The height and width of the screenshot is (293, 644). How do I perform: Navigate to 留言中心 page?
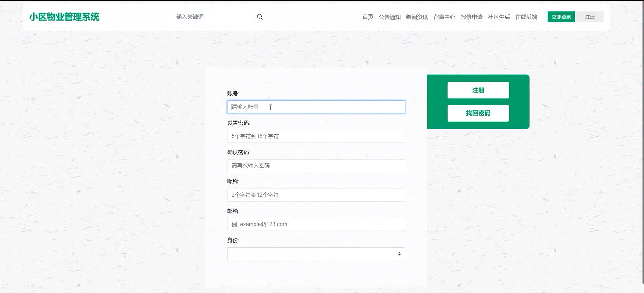point(444,17)
